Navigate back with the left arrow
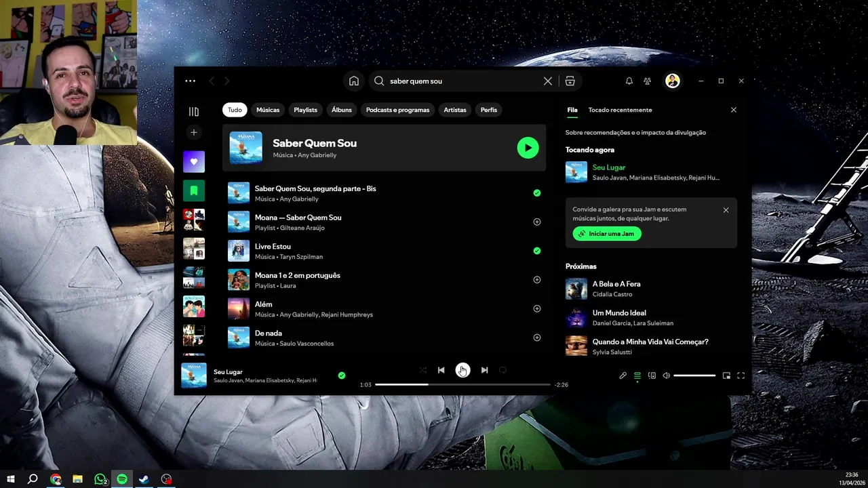The image size is (868, 488). pos(212,81)
